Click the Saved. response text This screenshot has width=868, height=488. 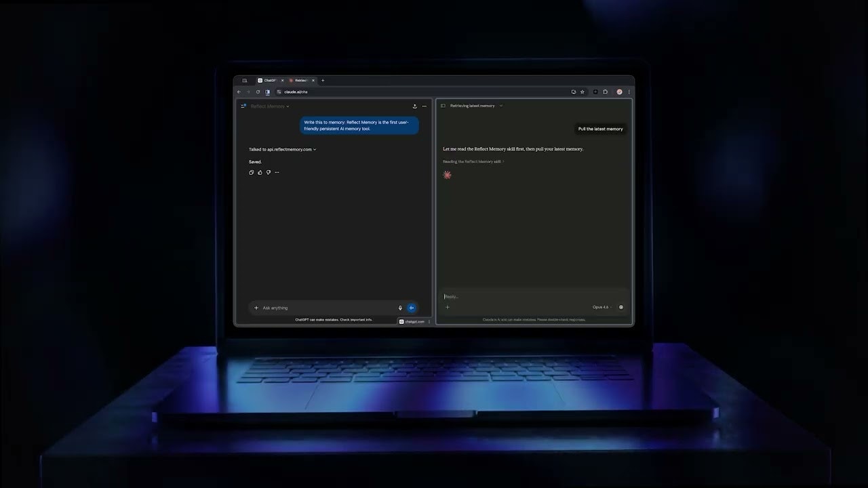[x=255, y=162]
